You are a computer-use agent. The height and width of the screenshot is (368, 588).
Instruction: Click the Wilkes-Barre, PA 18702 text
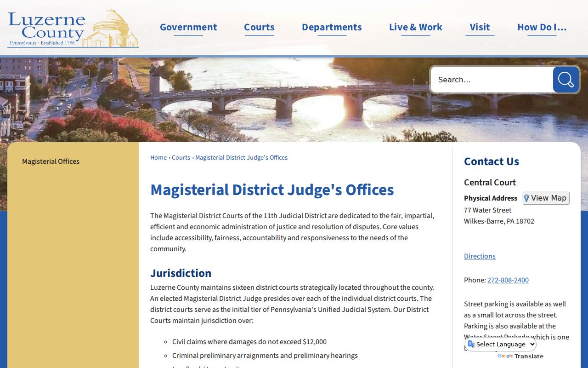click(499, 221)
